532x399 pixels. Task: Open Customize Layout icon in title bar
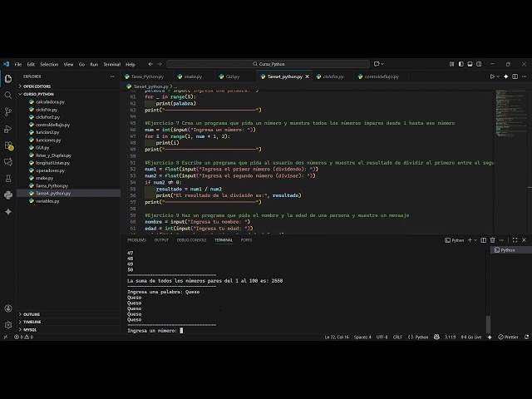(x=451, y=64)
